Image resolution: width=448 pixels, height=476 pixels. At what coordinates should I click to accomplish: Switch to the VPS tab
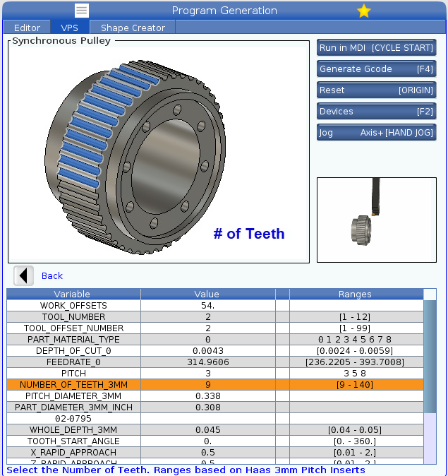tap(69, 28)
